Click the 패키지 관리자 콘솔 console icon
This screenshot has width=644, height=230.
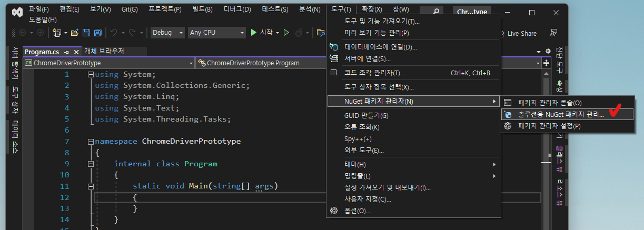click(508, 102)
